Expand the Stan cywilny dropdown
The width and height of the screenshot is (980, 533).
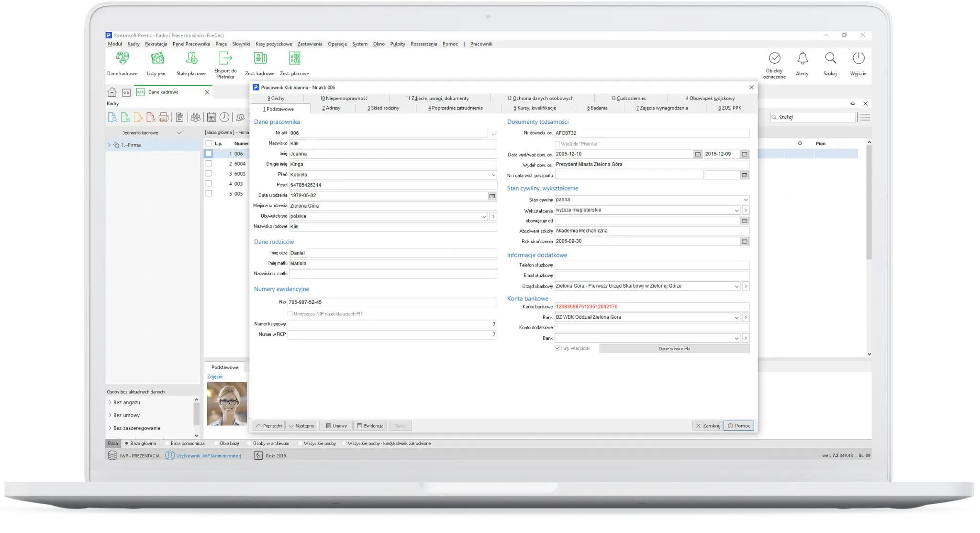pos(745,200)
